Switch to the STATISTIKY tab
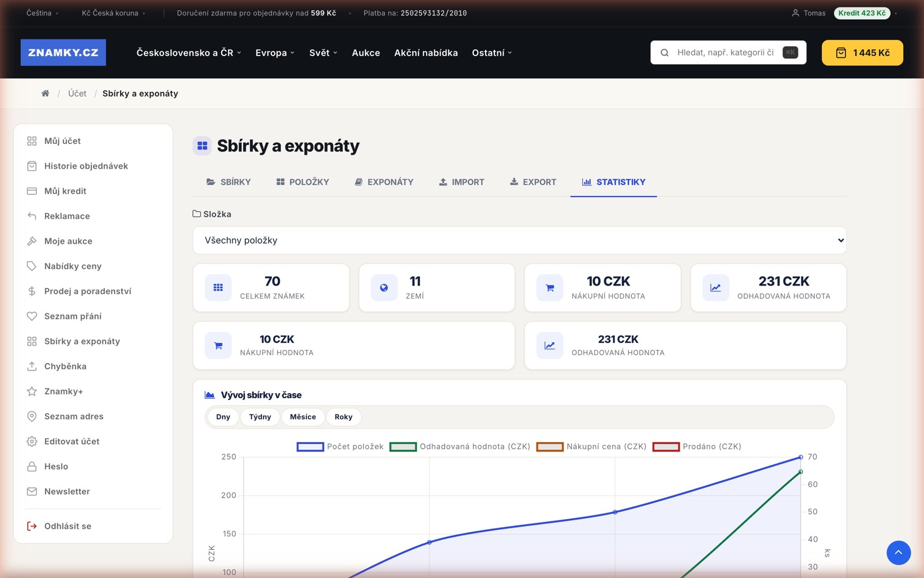 pos(613,182)
